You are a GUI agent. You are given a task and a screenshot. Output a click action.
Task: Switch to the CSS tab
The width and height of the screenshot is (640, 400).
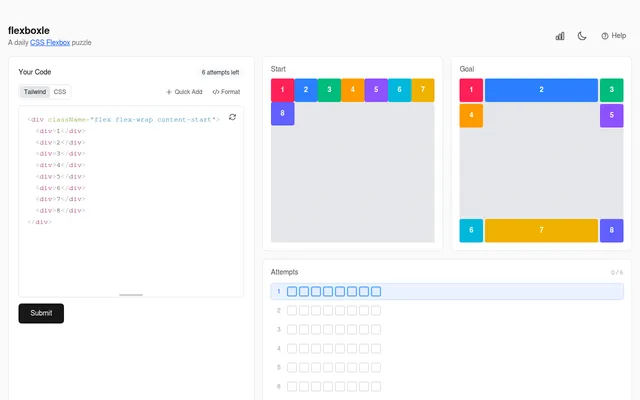(60, 92)
